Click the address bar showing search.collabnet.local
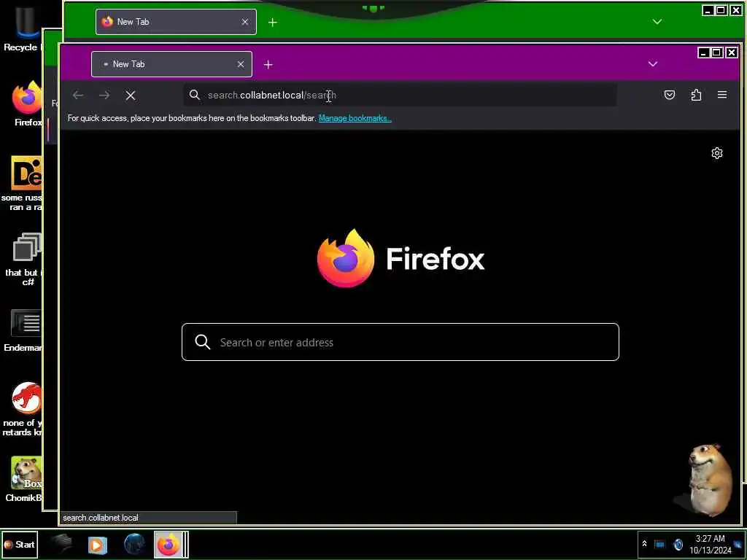The image size is (747, 560). (400, 95)
